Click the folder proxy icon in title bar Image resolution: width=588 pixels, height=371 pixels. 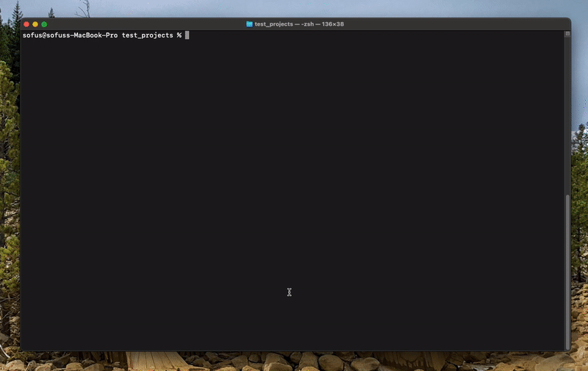point(249,24)
